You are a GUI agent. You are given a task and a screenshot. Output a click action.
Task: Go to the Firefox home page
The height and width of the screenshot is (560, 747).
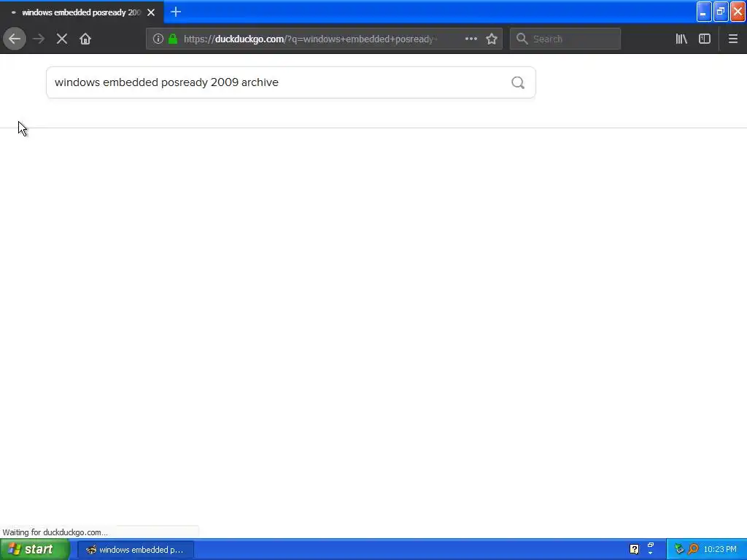click(x=85, y=39)
